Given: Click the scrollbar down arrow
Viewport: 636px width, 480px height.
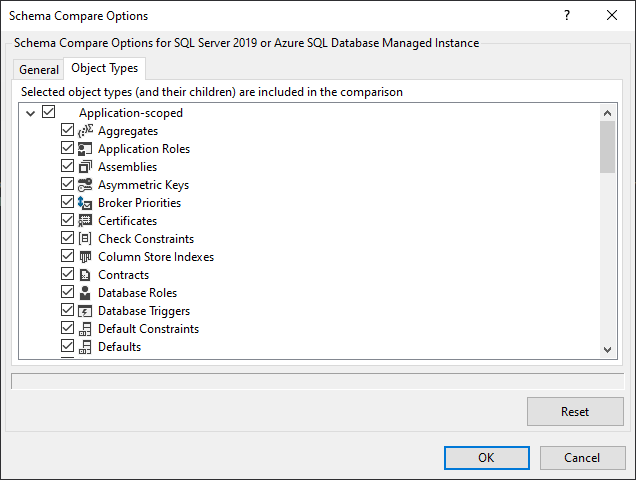Looking at the screenshot, I should point(607,350).
